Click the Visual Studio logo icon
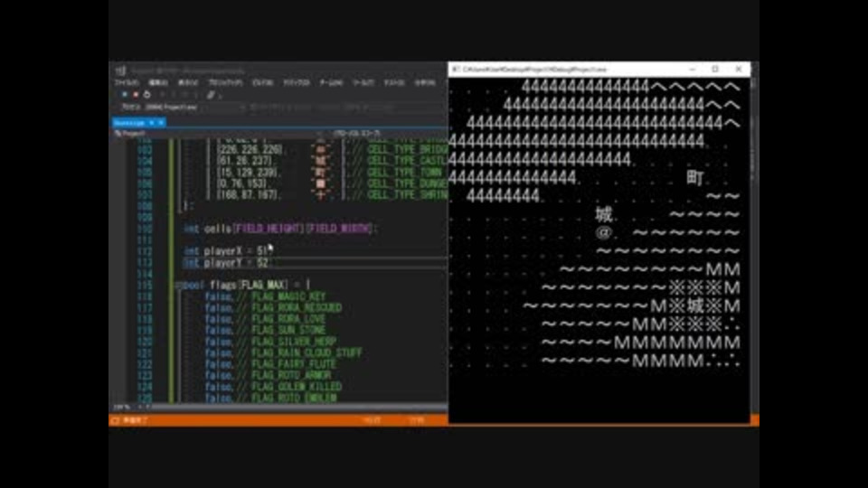This screenshot has height=488, width=868. pos(120,70)
